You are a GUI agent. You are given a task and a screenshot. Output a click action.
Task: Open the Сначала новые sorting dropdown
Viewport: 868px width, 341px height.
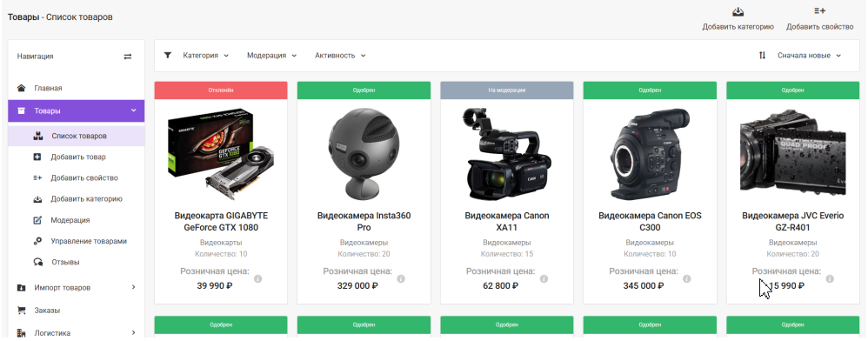(810, 56)
